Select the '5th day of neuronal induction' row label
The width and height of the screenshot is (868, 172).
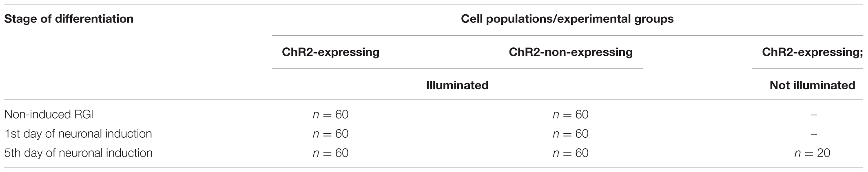coord(78,153)
